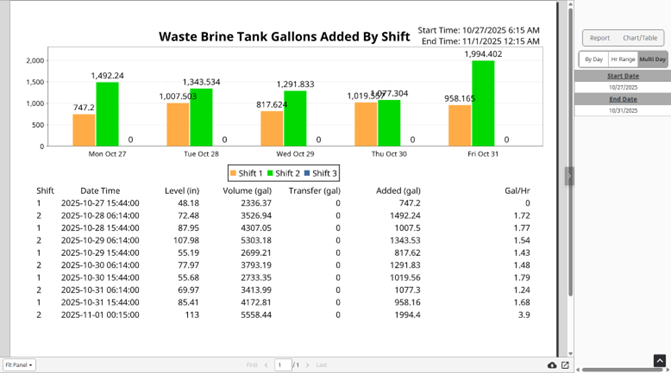Click the First page link
Image resolution: width=671 pixels, height=373 pixels.
point(252,365)
